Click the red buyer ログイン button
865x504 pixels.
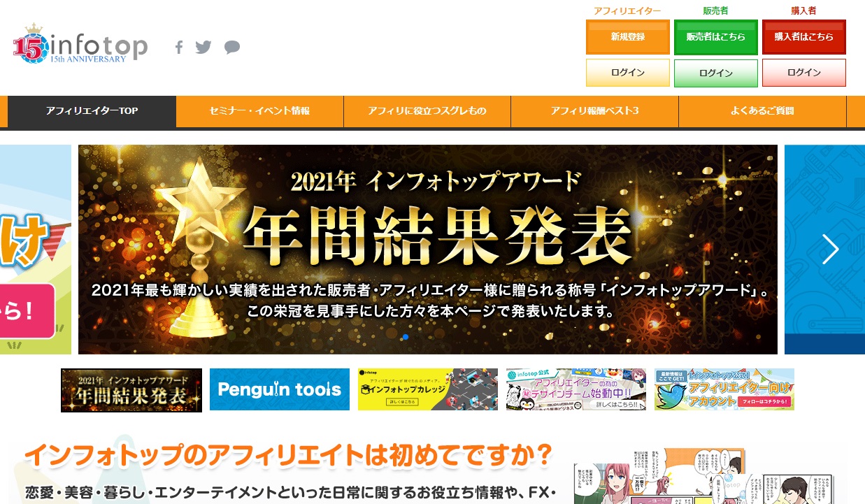[804, 73]
